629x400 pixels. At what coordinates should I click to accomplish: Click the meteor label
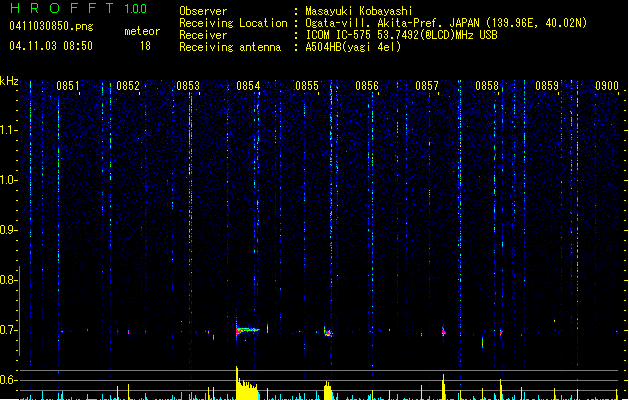click(142, 31)
